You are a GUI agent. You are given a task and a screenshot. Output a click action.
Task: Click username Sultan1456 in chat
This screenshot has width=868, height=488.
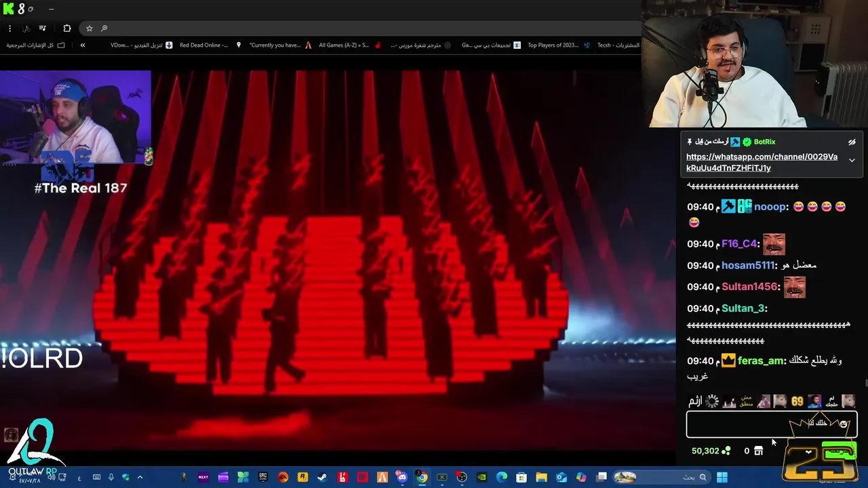point(751,287)
